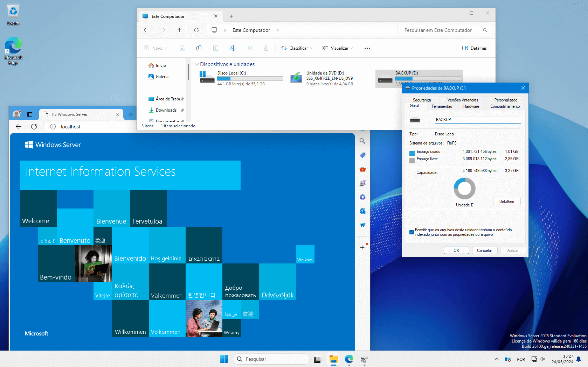Click the Disco Local (C:) usage bar
The width and height of the screenshot is (588, 367).
(x=250, y=79)
